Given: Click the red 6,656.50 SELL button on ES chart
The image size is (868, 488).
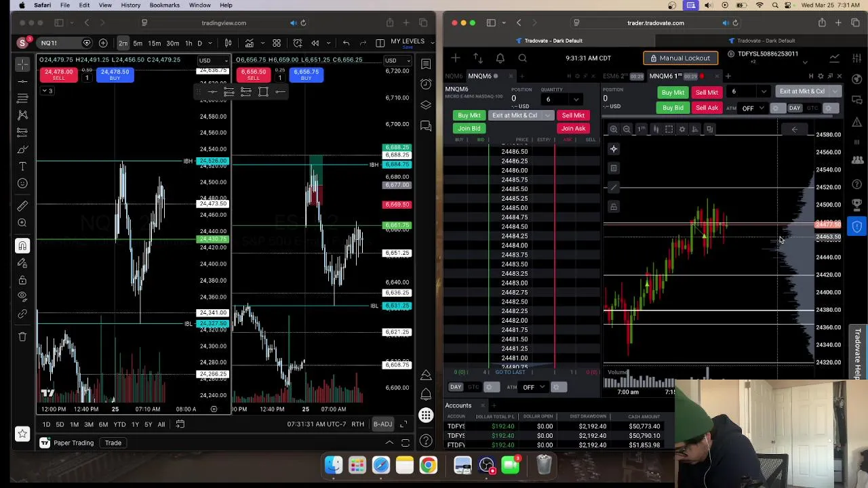Looking at the screenshot, I should [x=253, y=74].
